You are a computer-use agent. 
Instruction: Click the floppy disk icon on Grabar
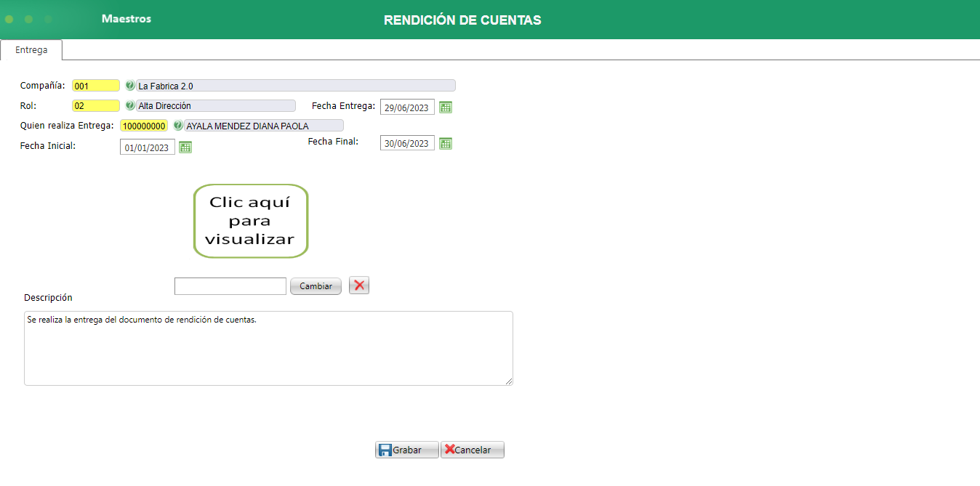tap(385, 449)
